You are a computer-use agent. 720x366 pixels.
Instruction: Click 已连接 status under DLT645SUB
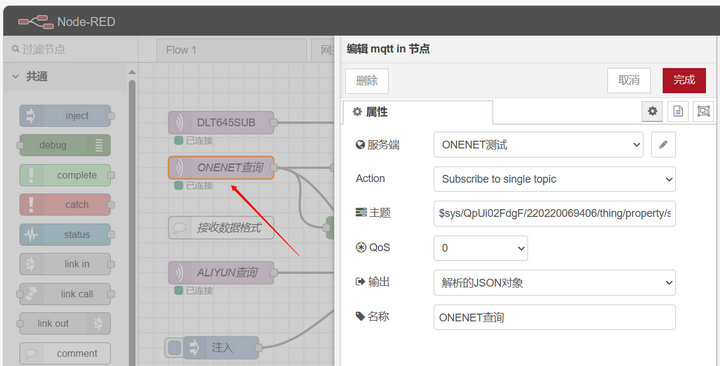194,141
